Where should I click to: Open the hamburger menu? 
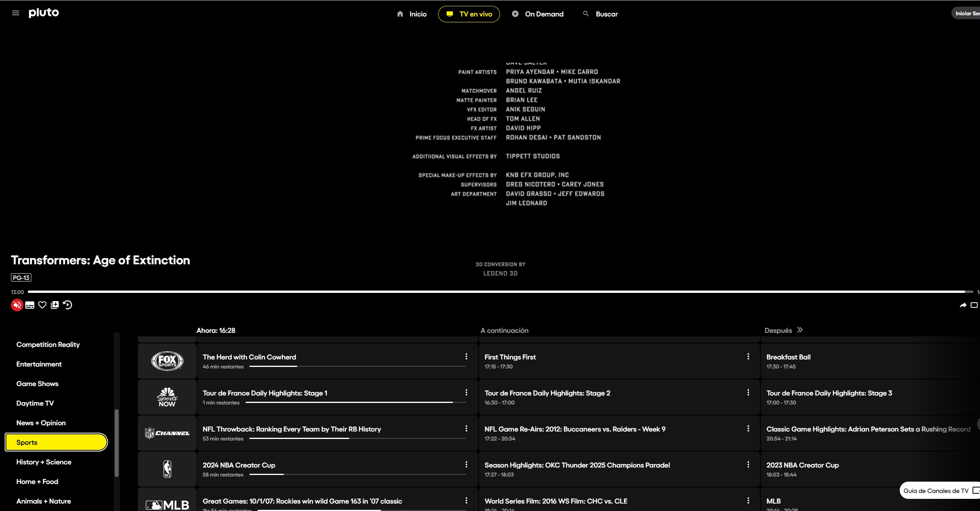click(x=16, y=13)
